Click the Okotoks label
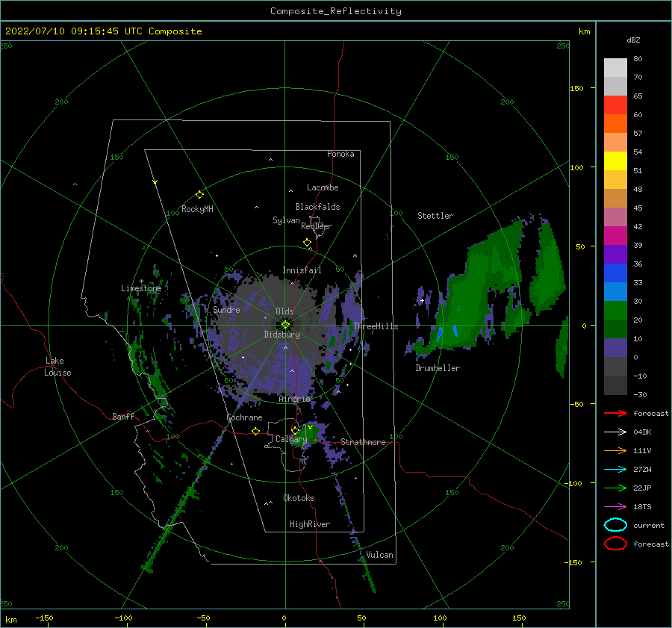Image resolution: width=672 pixels, height=628 pixels. click(299, 498)
